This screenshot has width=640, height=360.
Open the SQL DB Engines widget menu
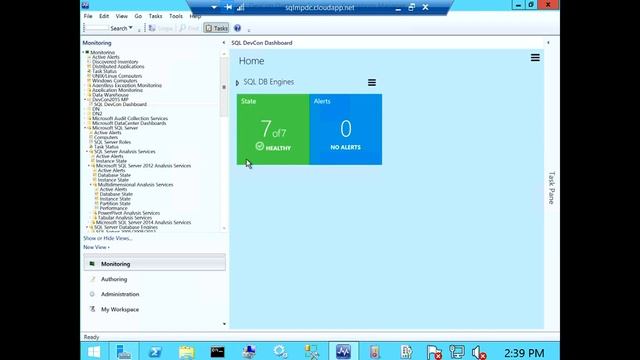pyautogui.click(x=372, y=82)
